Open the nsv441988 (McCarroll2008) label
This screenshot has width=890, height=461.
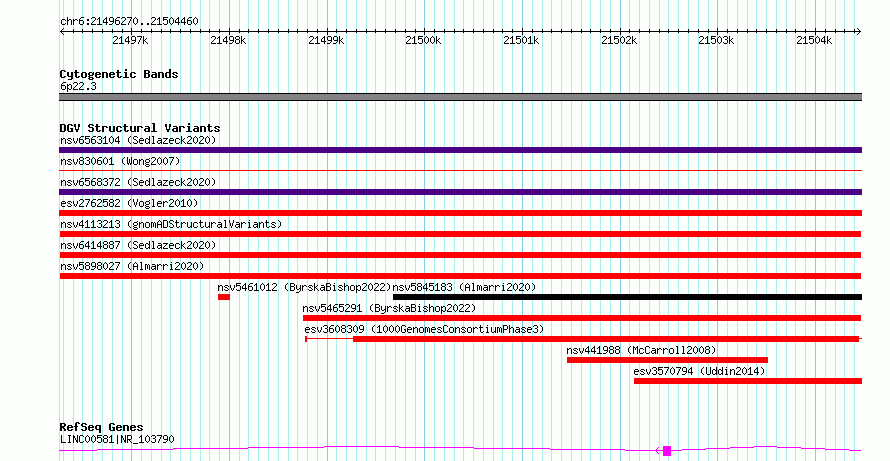point(641,350)
